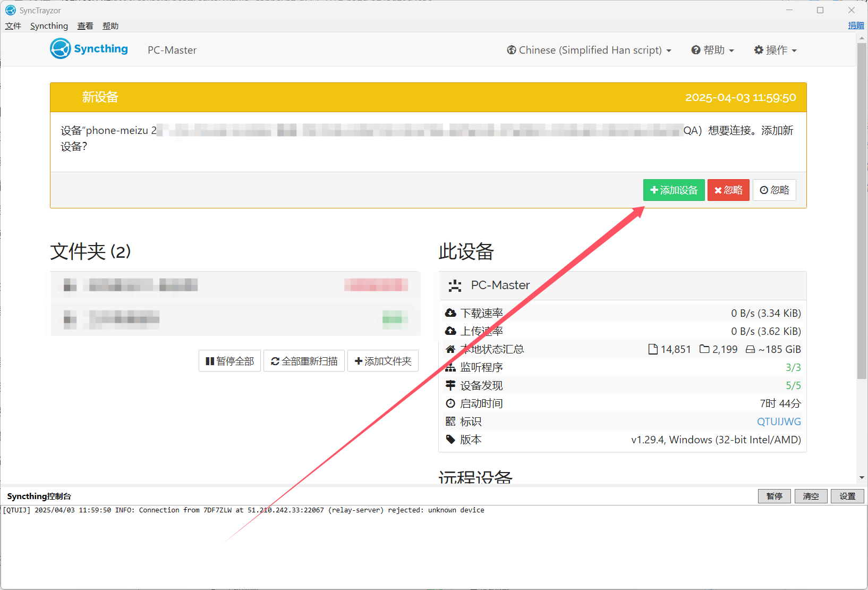868x590 pixels.
Task: Click the 0 B/s (3.34 KiB) download value
Action: tap(766, 313)
